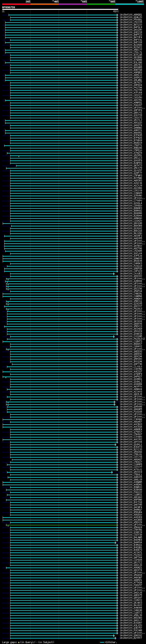The height and width of the screenshot is (644, 146).
Task: Click hit label UniRef100_P42795
Action: (131, 90)
